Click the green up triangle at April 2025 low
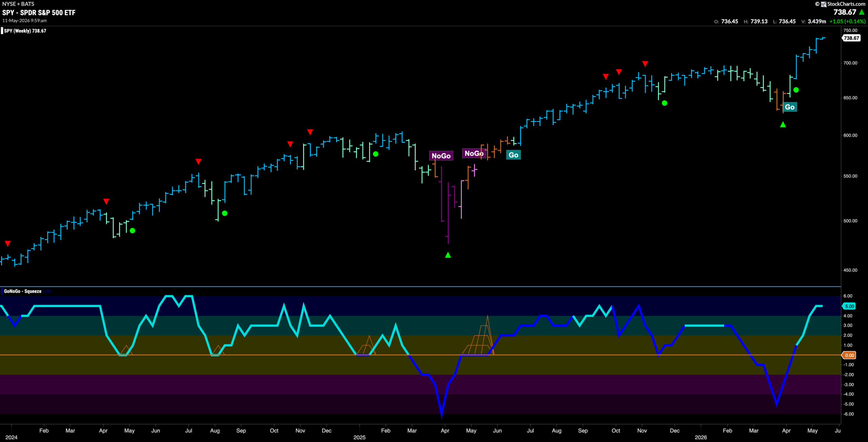 tap(448, 255)
